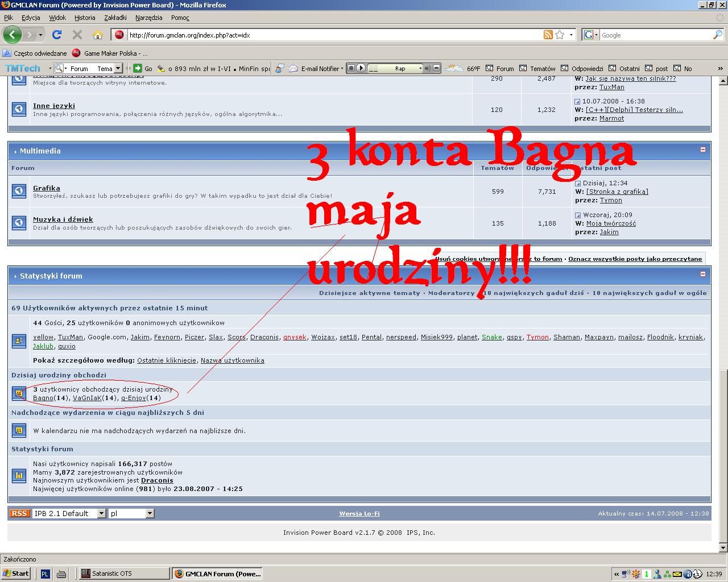Click the Firefox Back navigation button
The image size is (728, 582).
[x=12, y=35]
